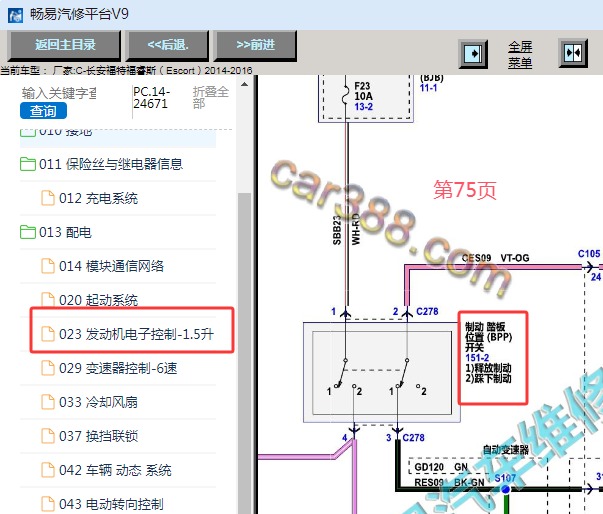The image size is (603, 514).
Task: Click the 畅易汽修平台 app logo icon
Action: [x=15, y=15]
